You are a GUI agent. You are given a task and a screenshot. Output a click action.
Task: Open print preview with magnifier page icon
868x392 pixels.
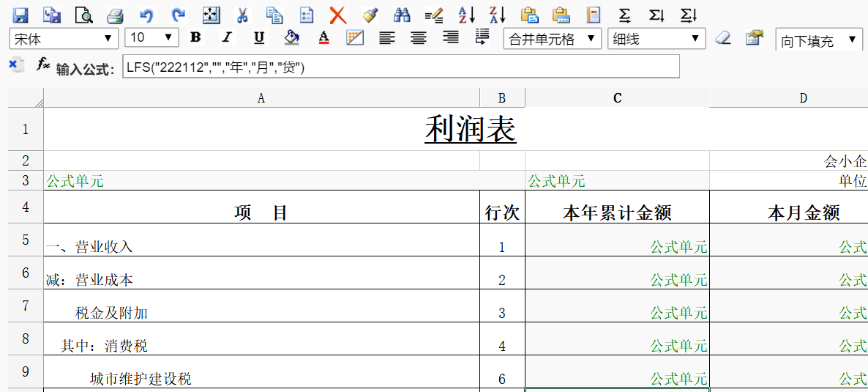[x=83, y=15]
